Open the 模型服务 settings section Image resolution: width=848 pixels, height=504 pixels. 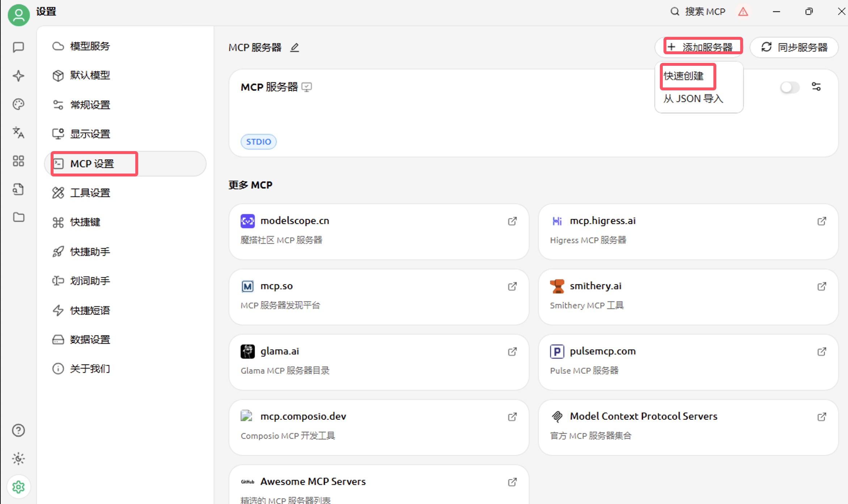pyautogui.click(x=90, y=46)
